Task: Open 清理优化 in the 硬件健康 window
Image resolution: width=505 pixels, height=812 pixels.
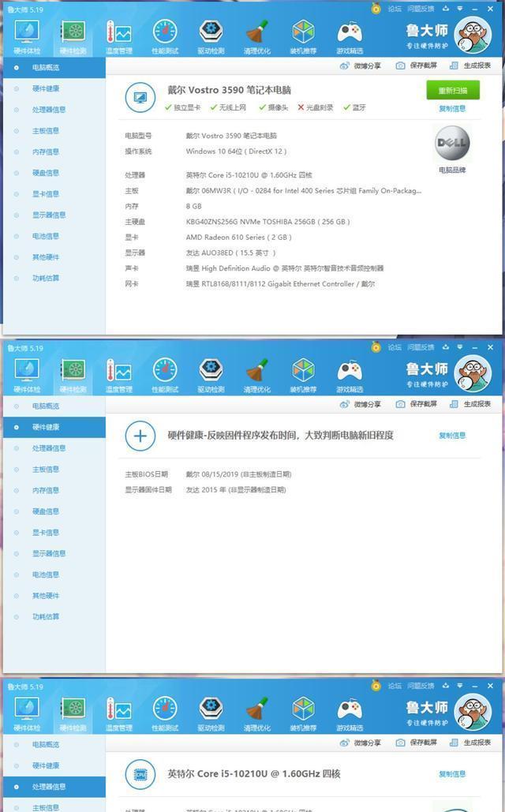Action: point(257,375)
